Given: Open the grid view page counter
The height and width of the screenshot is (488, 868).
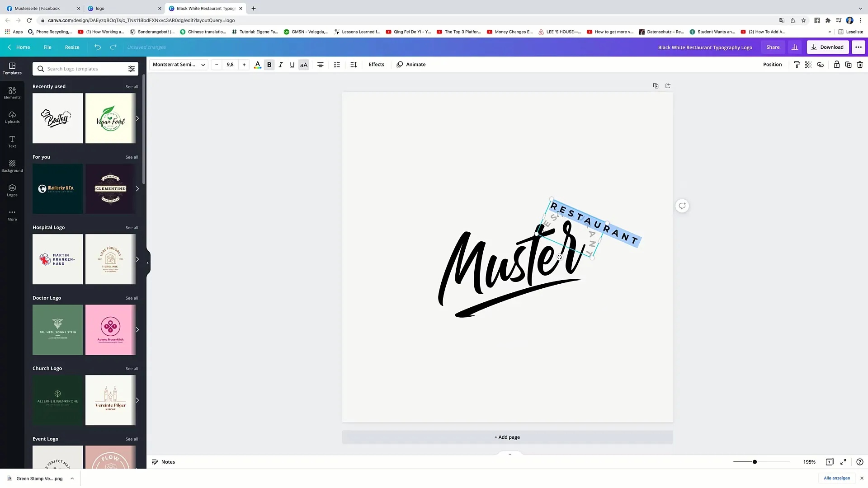Looking at the screenshot, I should point(829,462).
